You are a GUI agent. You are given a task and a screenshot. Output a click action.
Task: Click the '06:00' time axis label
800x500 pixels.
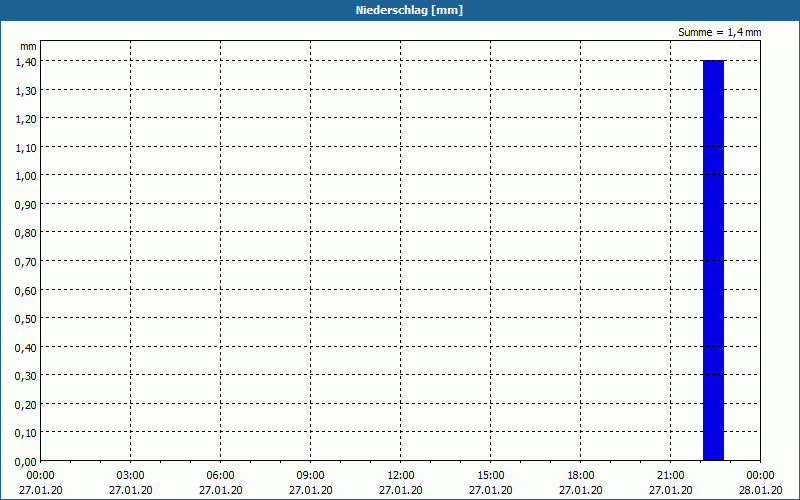220,476
